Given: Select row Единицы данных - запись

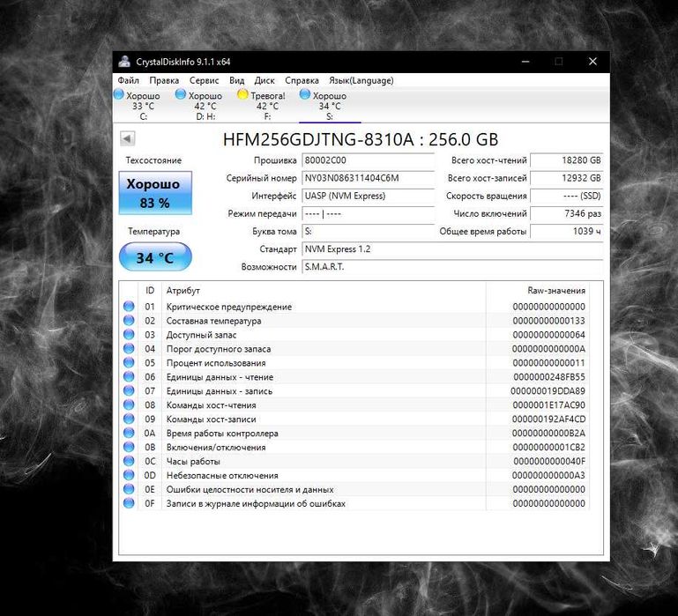Looking at the screenshot, I should pyautogui.click(x=354, y=390).
